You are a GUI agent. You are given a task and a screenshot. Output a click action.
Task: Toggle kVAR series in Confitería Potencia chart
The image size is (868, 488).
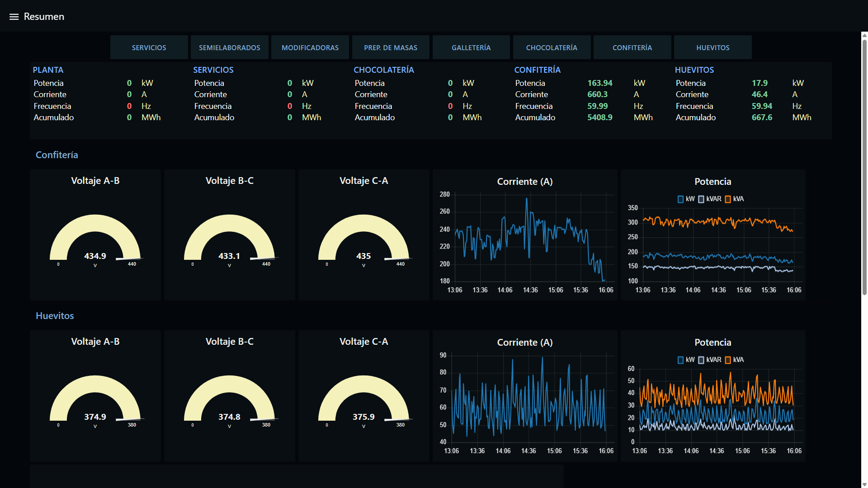(709, 199)
